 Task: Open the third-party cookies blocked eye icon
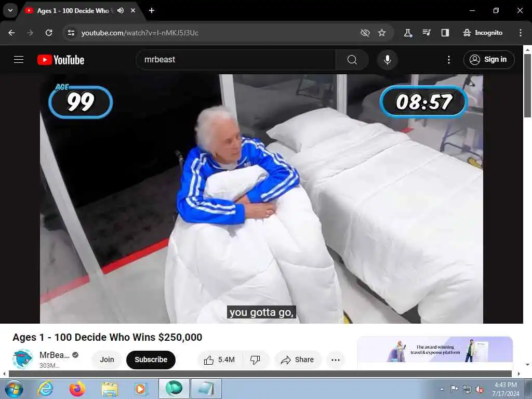[365, 33]
